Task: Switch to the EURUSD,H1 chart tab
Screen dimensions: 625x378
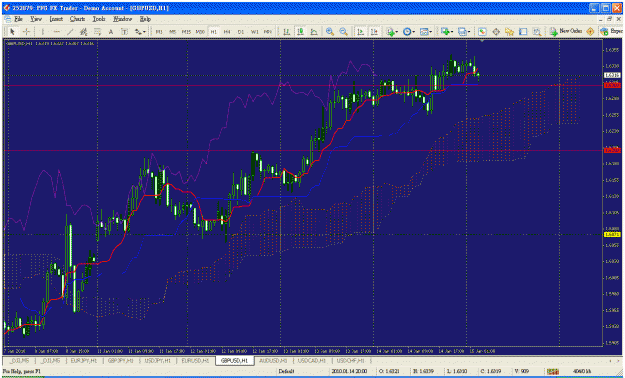Action: click(195, 360)
